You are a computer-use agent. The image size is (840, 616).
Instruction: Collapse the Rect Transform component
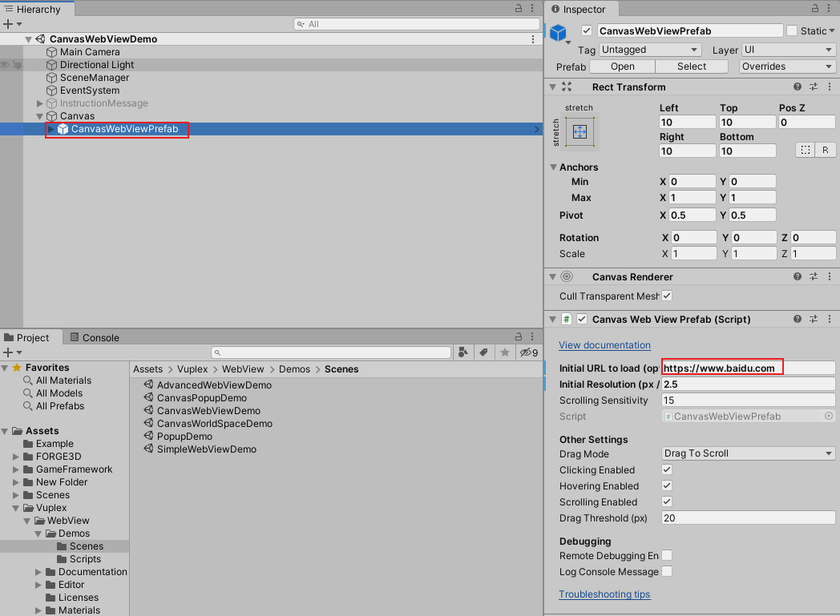point(552,87)
